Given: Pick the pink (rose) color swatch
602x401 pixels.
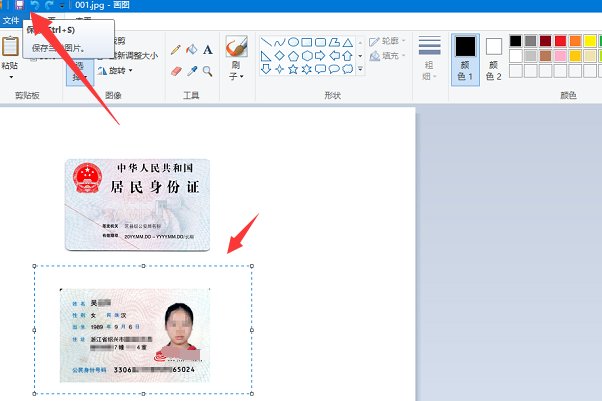Looking at the screenshot, I should [x=561, y=56].
